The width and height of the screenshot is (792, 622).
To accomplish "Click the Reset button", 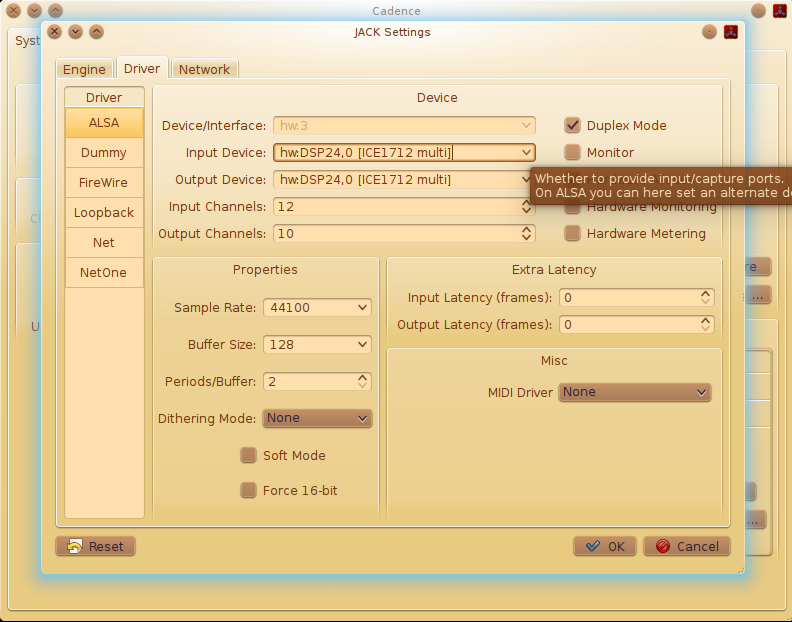I will click(x=95, y=546).
